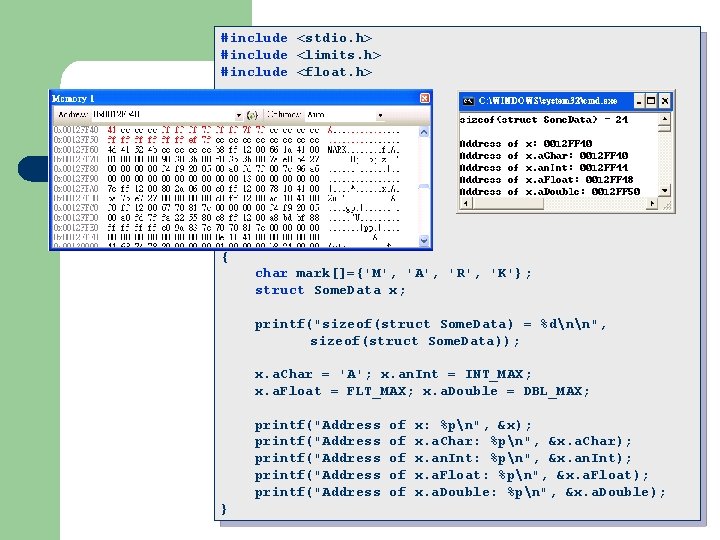Viewport: 720px width, 540px height.
Task: Click 'x.anInt = INT_MAX' in the code
Action: [x=456, y=374]
